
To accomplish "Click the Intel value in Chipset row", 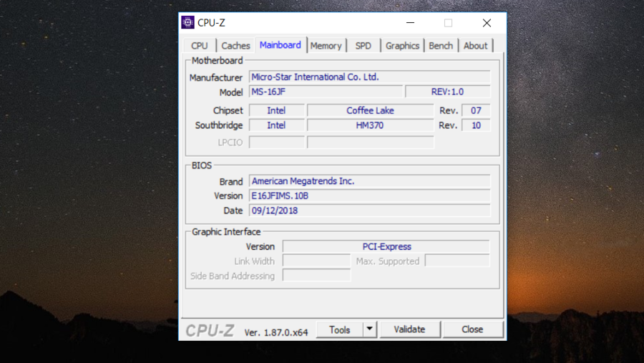I will [276, 110].
